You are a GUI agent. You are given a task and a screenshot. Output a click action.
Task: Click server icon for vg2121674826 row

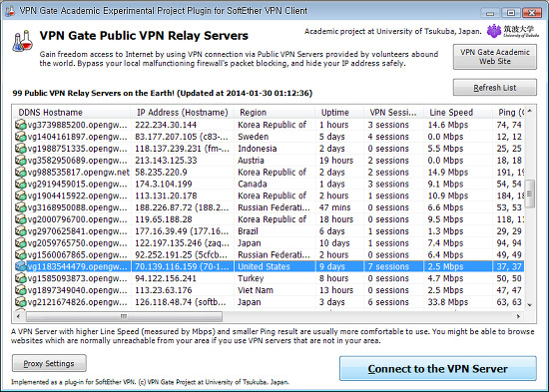tap(21, 302)
